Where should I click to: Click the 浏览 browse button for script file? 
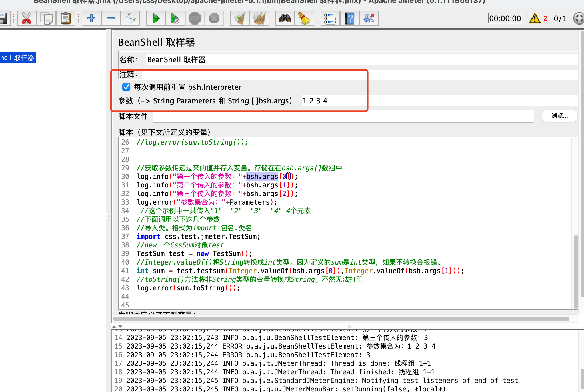click(559, 116)
